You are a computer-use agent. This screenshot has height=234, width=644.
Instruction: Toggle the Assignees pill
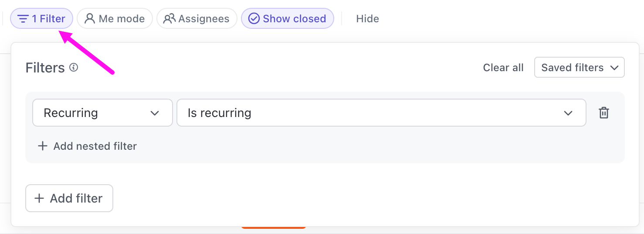(x=197, y=19)
